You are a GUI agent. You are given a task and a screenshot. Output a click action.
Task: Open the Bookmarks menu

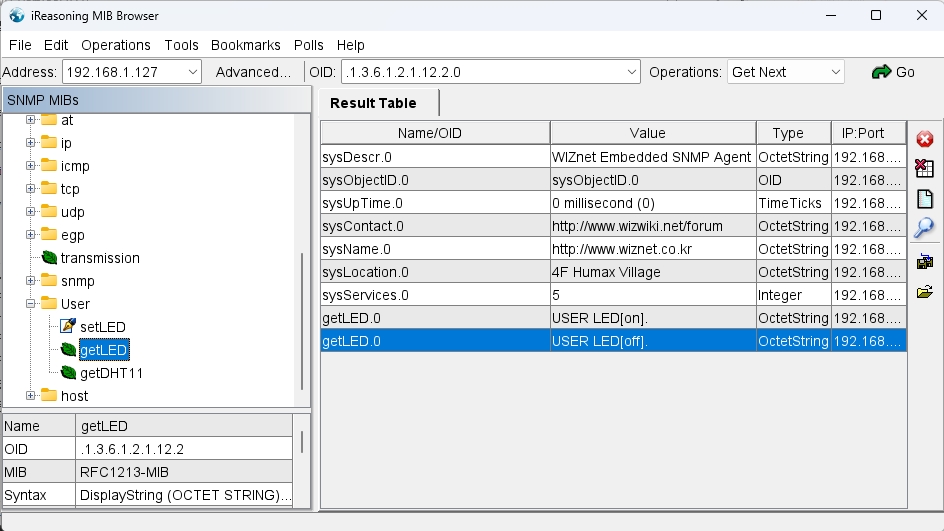247,45
